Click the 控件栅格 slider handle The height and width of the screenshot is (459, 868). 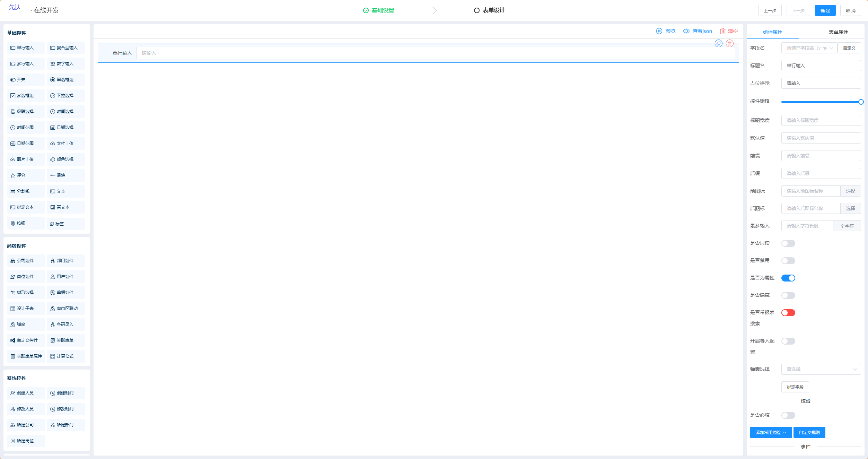[861, 102]
